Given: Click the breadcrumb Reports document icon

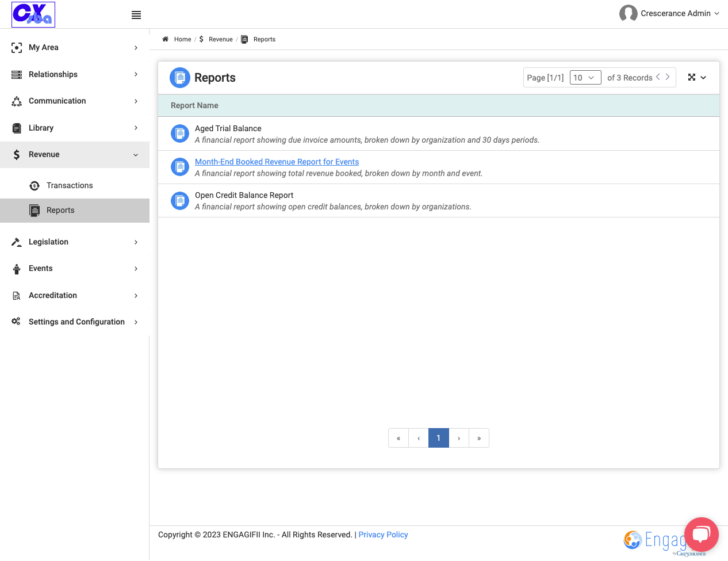Looking at the screenshot, I should [x=244, y=39].
